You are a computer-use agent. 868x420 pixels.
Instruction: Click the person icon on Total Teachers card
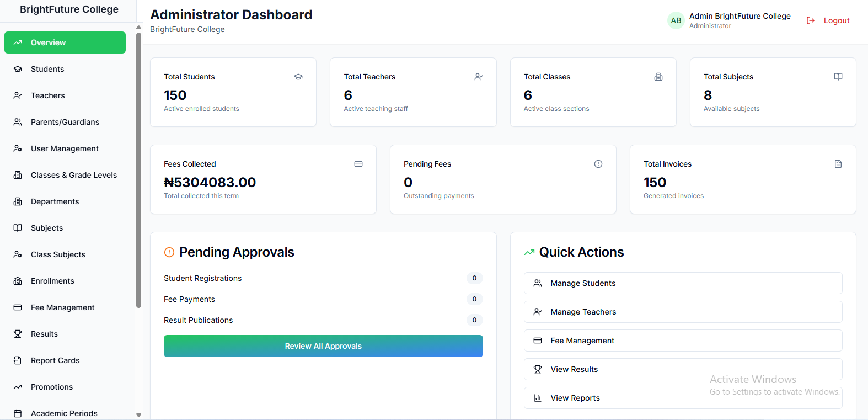(479, 77)
